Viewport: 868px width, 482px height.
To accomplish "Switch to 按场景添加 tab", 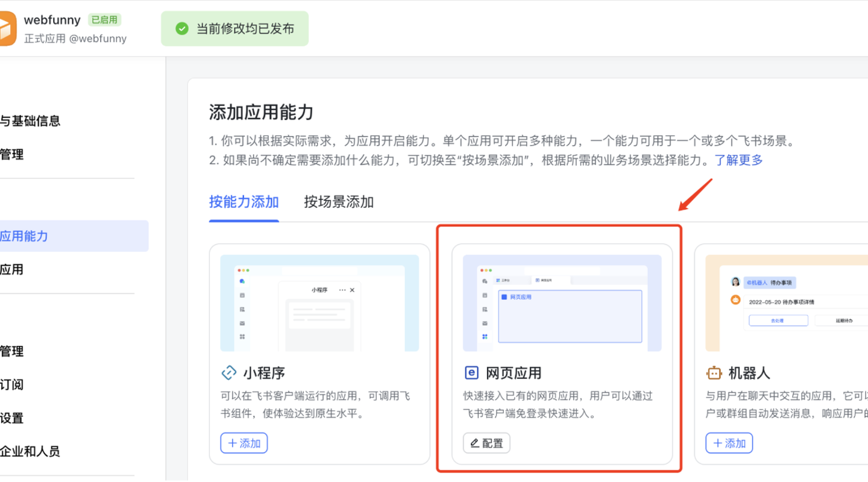I will click(339, 202).
